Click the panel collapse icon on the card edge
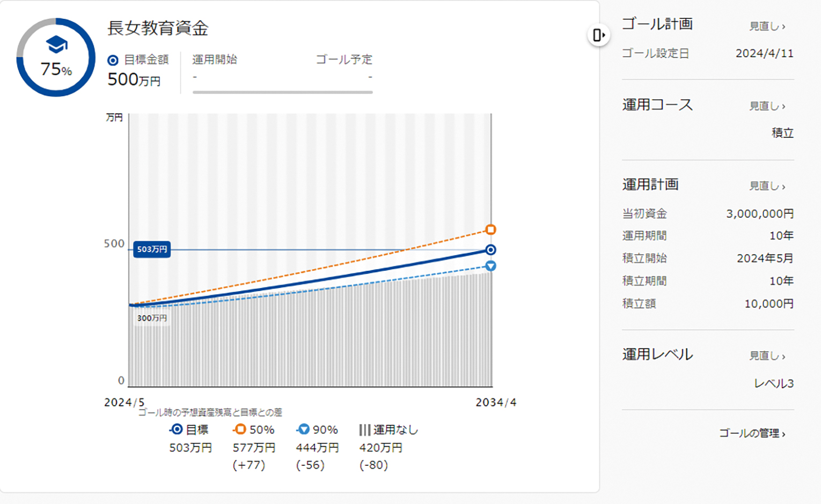 tap(598, 34)
